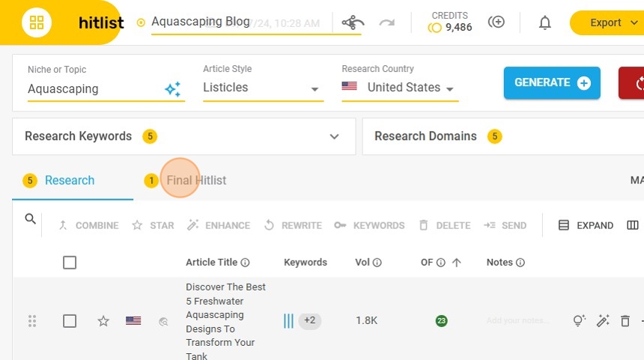Click the undo arrow icon
The width and height of the screenshot is (644, 360).
(x=351, y=22)
